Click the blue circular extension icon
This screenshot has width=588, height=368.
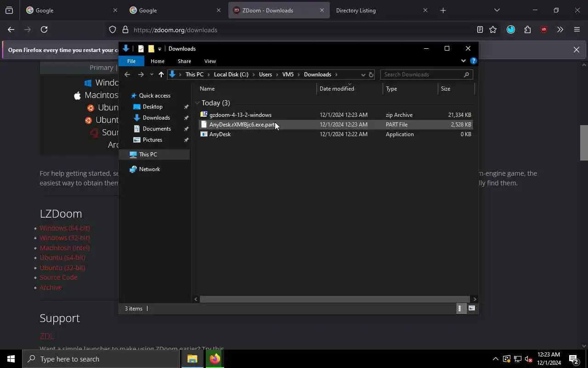tap(511, 29)
